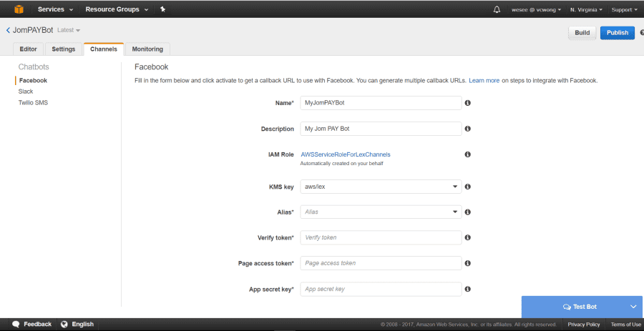The width and height of the screenshot is (644, 331).
Task: Open the Test Bot chat
Action: [582, 307]
